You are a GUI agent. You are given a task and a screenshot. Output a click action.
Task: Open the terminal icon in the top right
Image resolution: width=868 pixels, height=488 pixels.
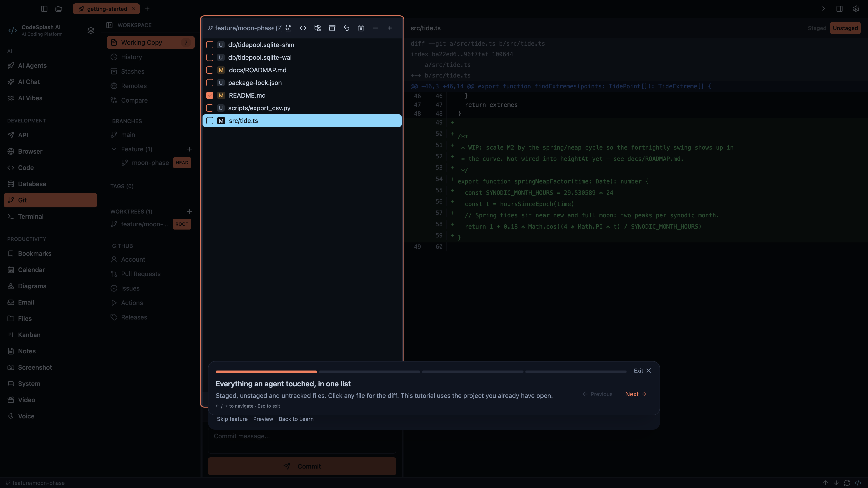(825, 9)
